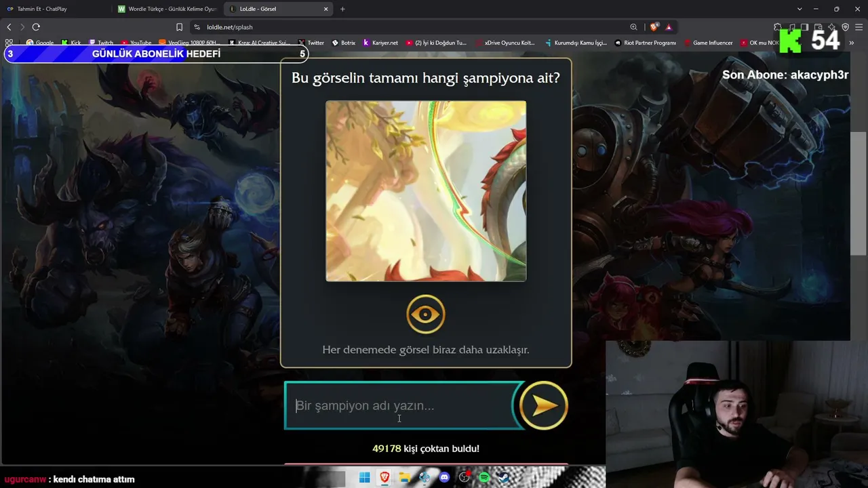This screenshot has width=868, height=488.
Task: Open site settings icon beside the URL
Action: tap(197, 27)
